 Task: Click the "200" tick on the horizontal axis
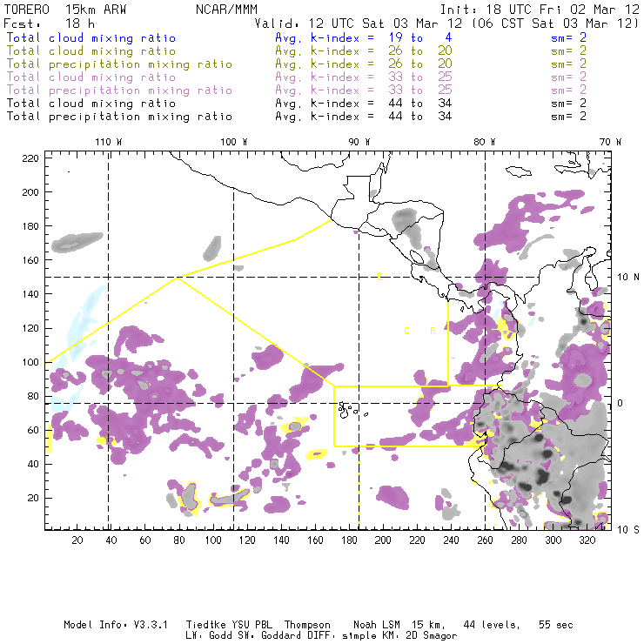point(383,540)
